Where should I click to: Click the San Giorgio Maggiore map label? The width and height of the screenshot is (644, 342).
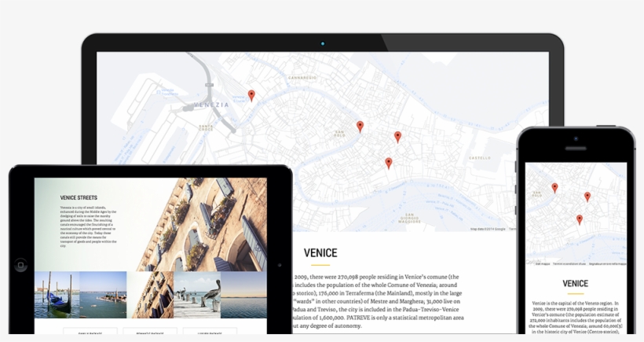tap(408, 218)
